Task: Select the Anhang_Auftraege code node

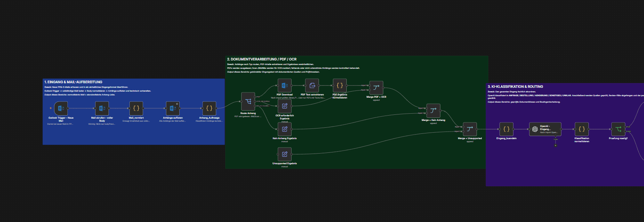Action: 209,108
